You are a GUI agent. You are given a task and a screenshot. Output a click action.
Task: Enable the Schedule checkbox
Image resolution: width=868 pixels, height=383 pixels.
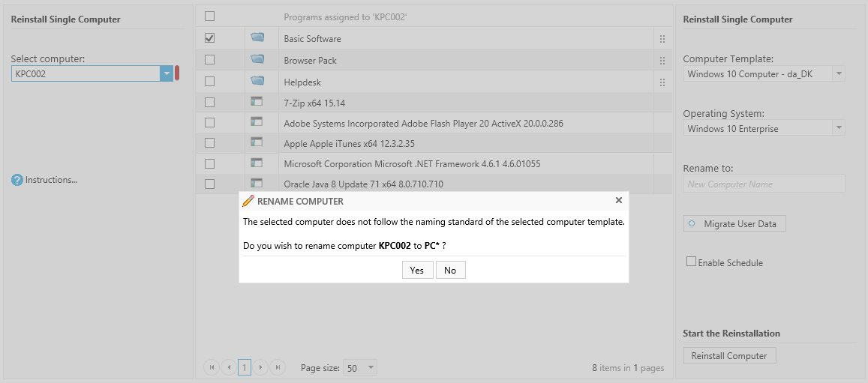pyautogui.click(x=692, y=262)
